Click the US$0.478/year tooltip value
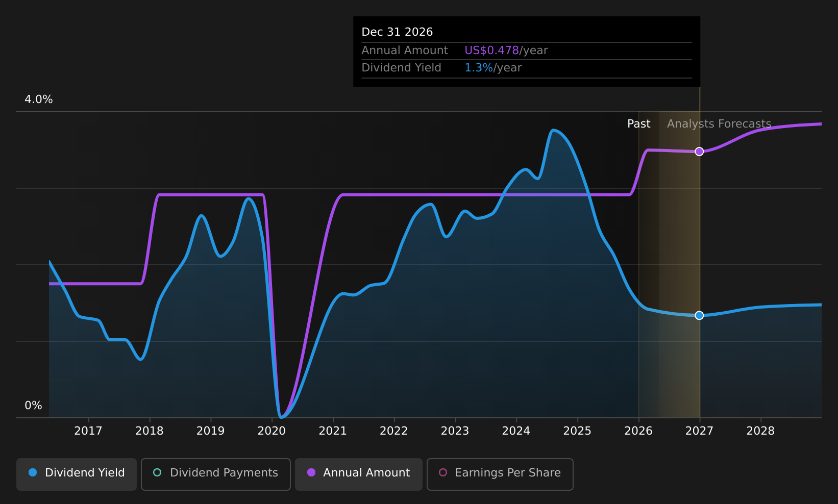The height and width of the screenshot is (504, 838). click(x=506, y=51)
